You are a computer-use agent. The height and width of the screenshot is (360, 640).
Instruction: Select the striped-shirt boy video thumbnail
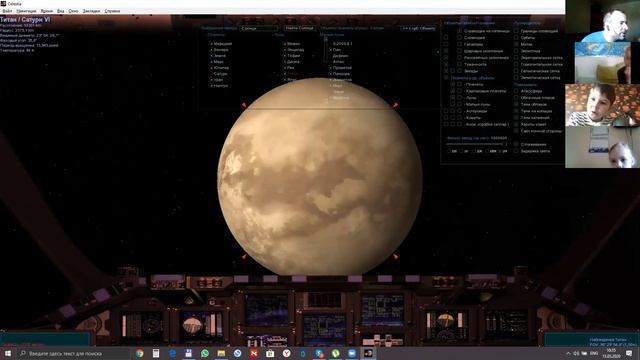[602, 105]
